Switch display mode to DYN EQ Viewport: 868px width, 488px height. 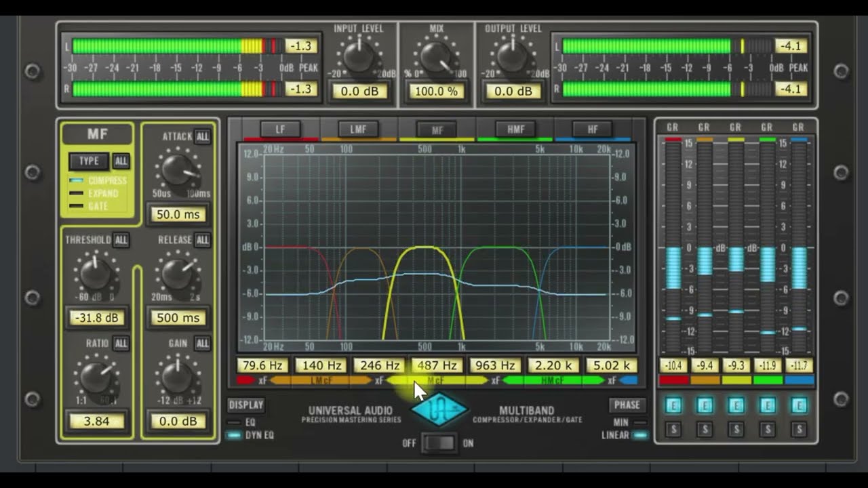(251, 435)
